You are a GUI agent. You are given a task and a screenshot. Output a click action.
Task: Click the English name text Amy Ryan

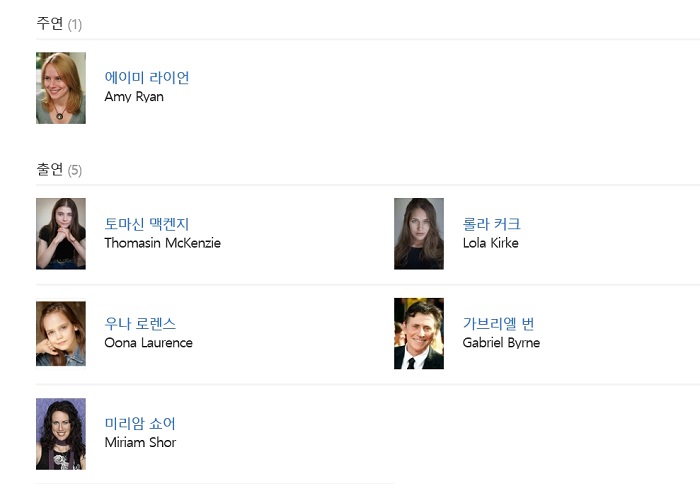(x=134, y=97)
